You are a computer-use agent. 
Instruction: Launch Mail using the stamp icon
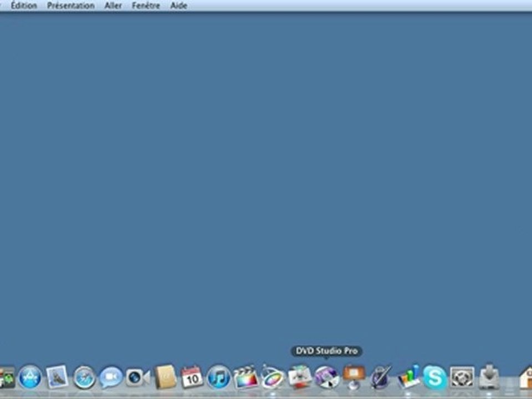57,377
